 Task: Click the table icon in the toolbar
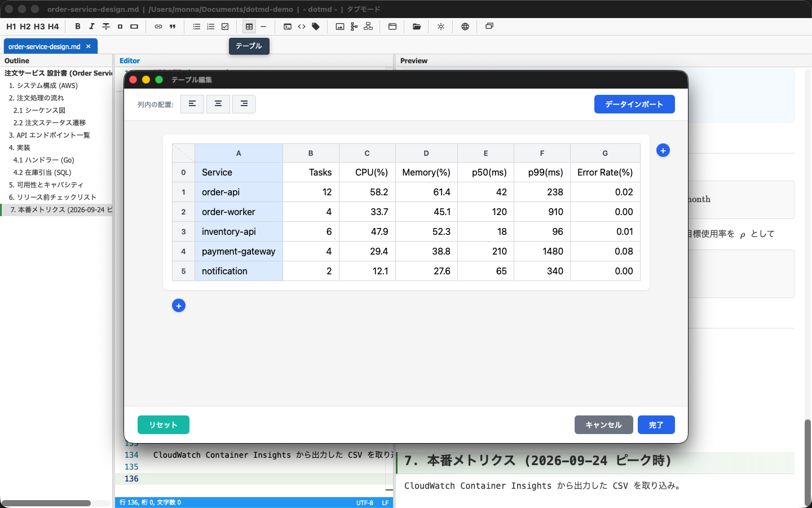point(249,27)
